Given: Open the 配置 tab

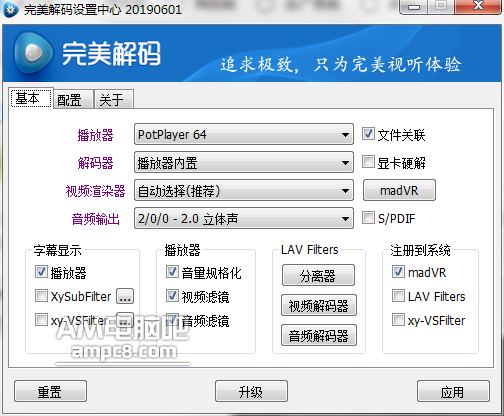Looking at the screenshot, I should coord(73,99).
